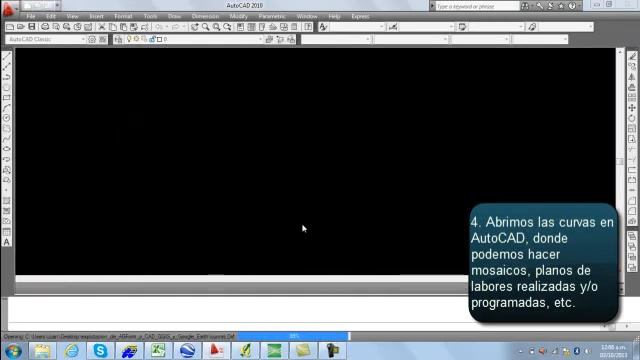Click the Make Object's Layer Current icon
The height and width of the screenshot is (360, 640).
pos(269,39)
